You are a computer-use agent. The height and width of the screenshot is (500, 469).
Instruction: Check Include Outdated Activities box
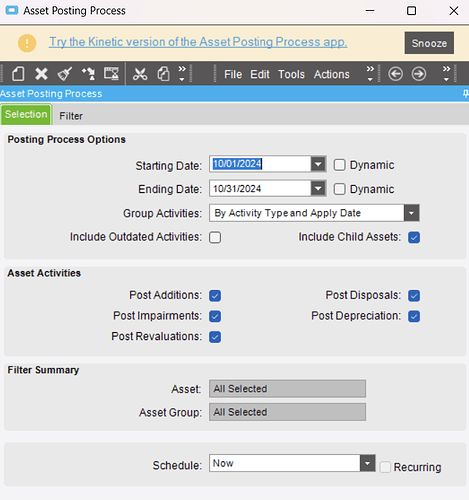pyautogui.click(x=215, y=237)
